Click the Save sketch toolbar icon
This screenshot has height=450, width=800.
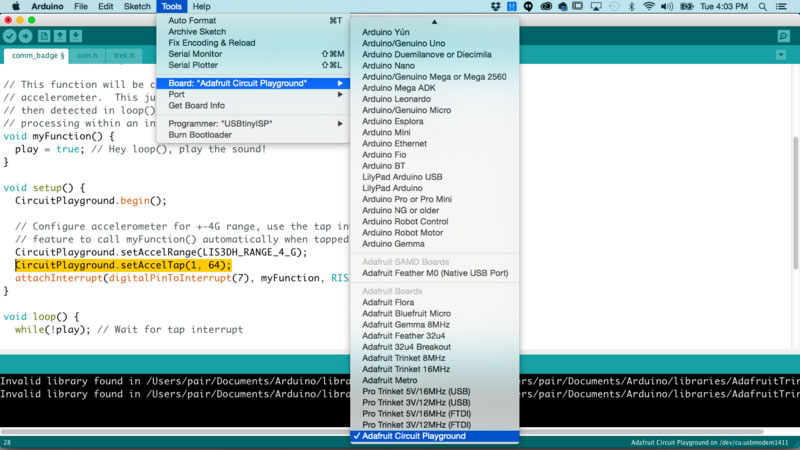(x=78, y=36)
